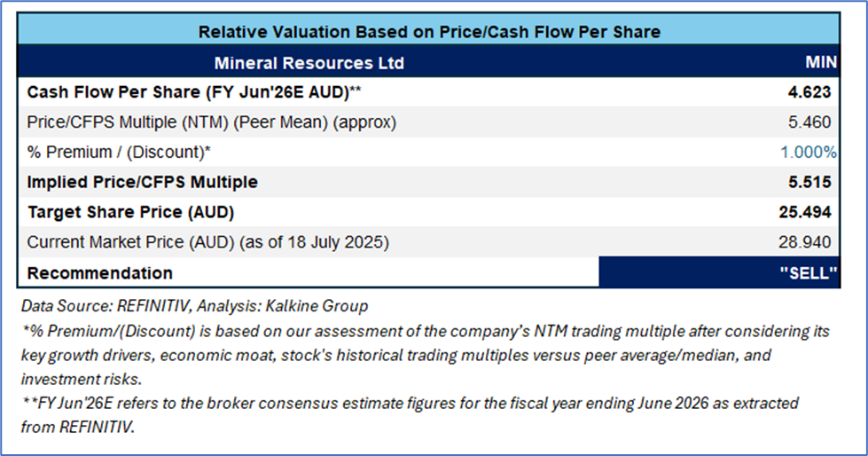Click the MIN ticker header cell
The width and height of the screenshot is (868, 456).
[816, 63]
